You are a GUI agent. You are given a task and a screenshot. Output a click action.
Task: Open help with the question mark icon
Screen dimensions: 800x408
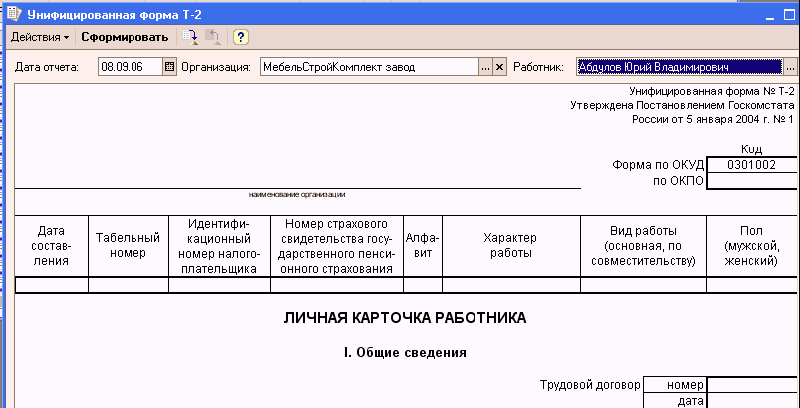[241, 37]
